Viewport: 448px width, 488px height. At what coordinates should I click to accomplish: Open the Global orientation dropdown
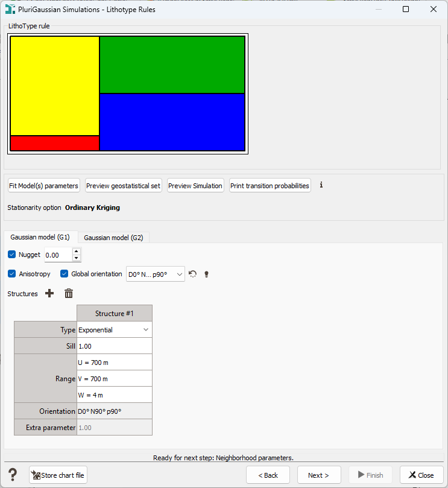click(155, 274)
